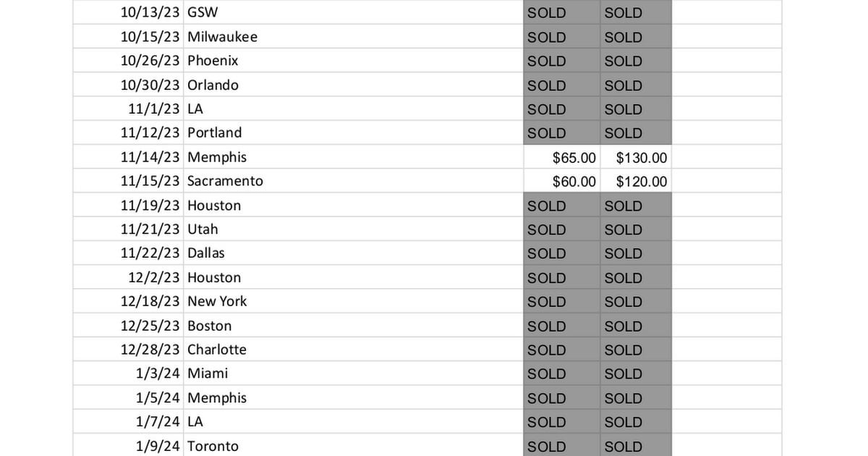Screen dimensions: 868x456
Task: Select the Portland team cell
Action: point(214,133)
